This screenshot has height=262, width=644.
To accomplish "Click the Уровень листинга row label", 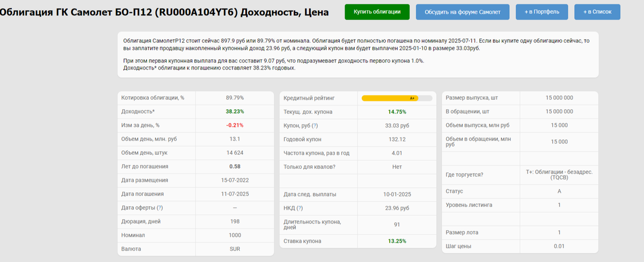I will click(469, 205).
